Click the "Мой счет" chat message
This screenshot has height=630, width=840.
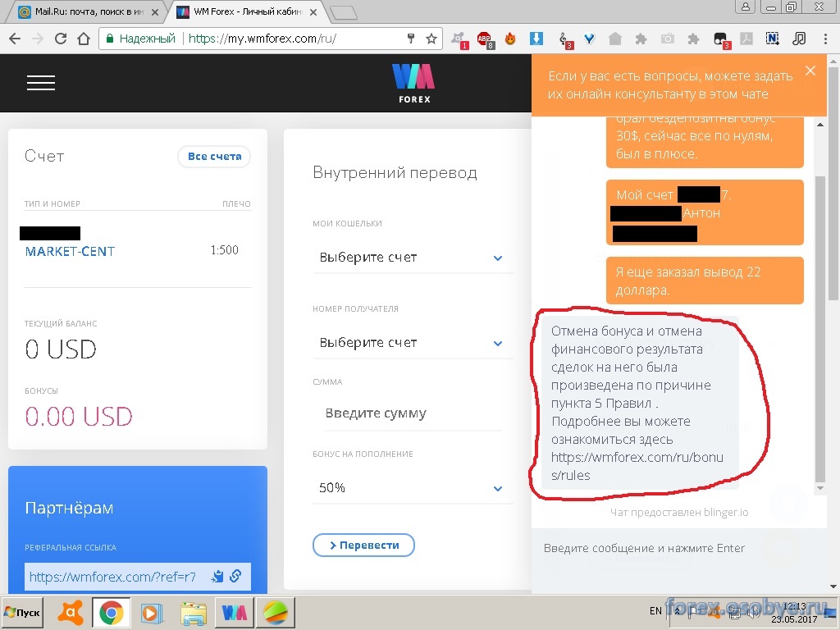(705, 212)
